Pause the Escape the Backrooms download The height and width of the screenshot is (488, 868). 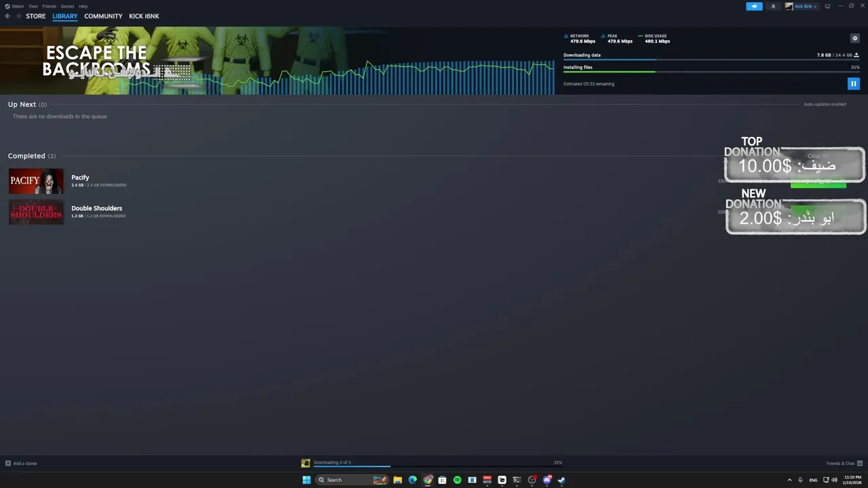pyautogui.click(x=854, y=83)
